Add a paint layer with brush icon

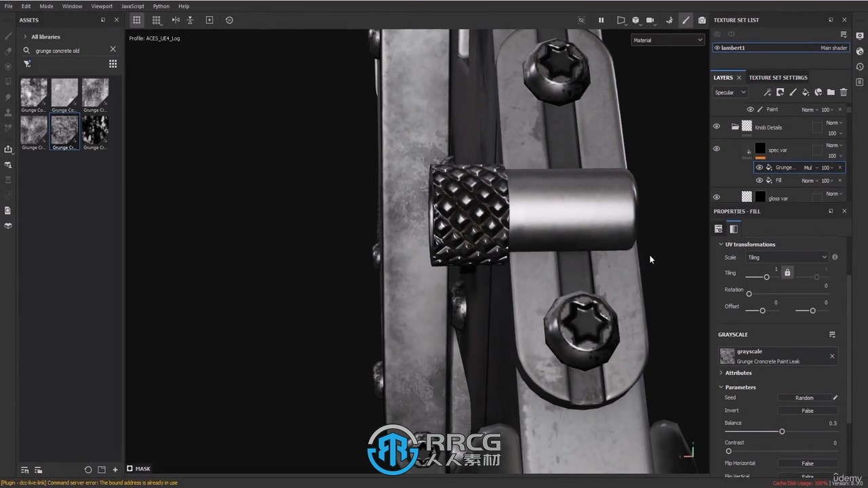(x=793, y=92)
